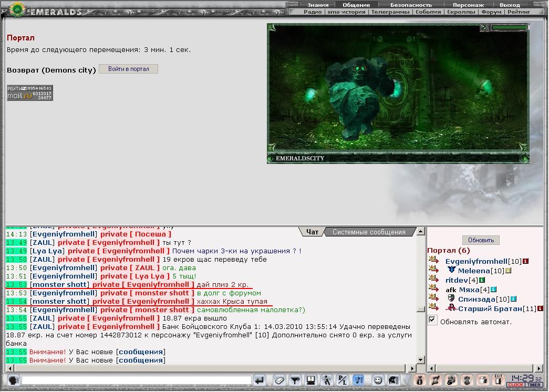Open info for Evgeniyfromhell via red i icon
The width and height of the screenshot is (549, 392).
(x=525, y=261)
